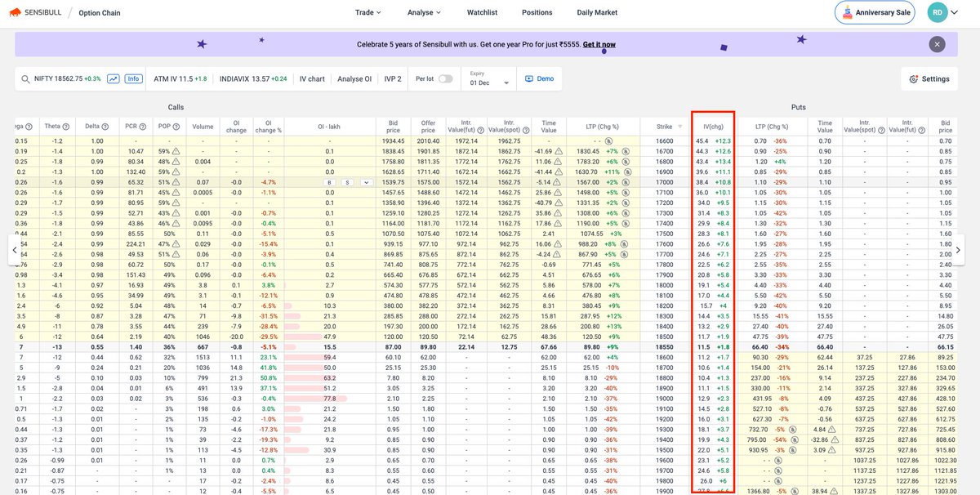Viewport: 980px width, 495px height.
Task: Click the round icon beside LTP 1567.00
Action: [x=627, y=182]
